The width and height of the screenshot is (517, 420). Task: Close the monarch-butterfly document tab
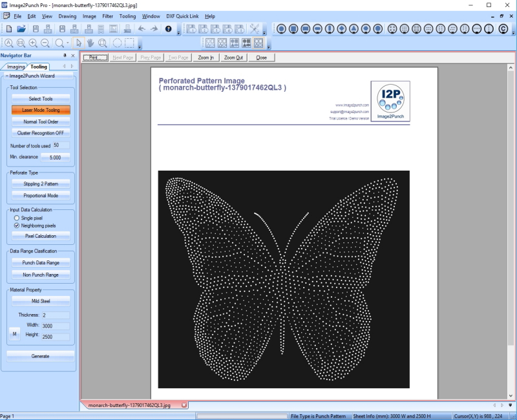click(x=184, y=405)
